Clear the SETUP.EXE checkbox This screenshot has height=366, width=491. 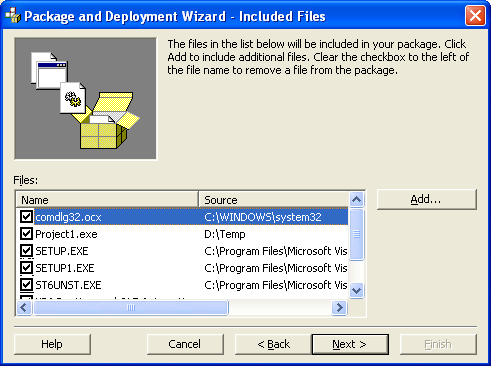[x=26, y=251]
